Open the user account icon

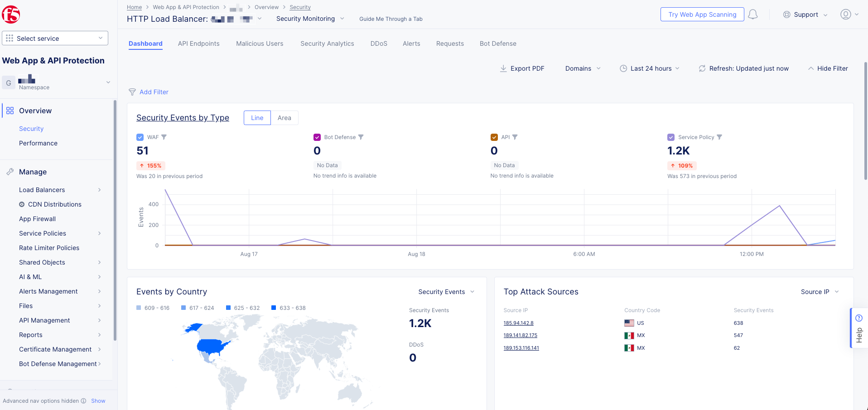[x=845, y=14]
